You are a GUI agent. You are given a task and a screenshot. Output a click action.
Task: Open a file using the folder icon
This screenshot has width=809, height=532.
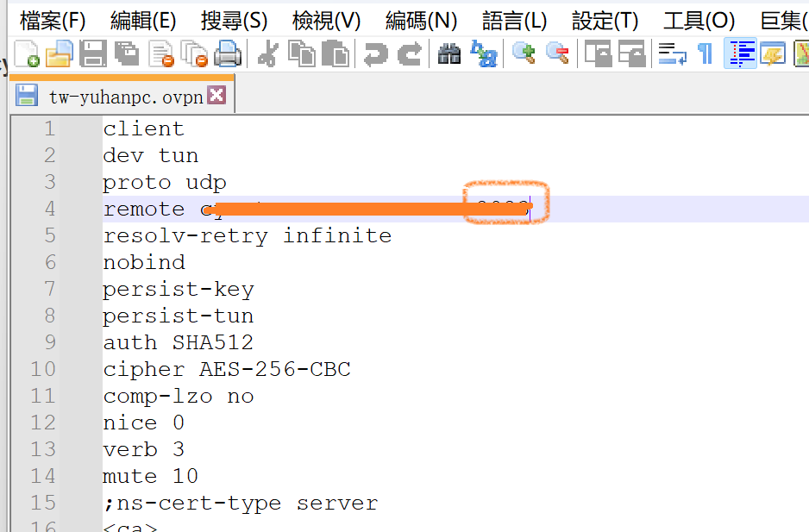(59, 54)
